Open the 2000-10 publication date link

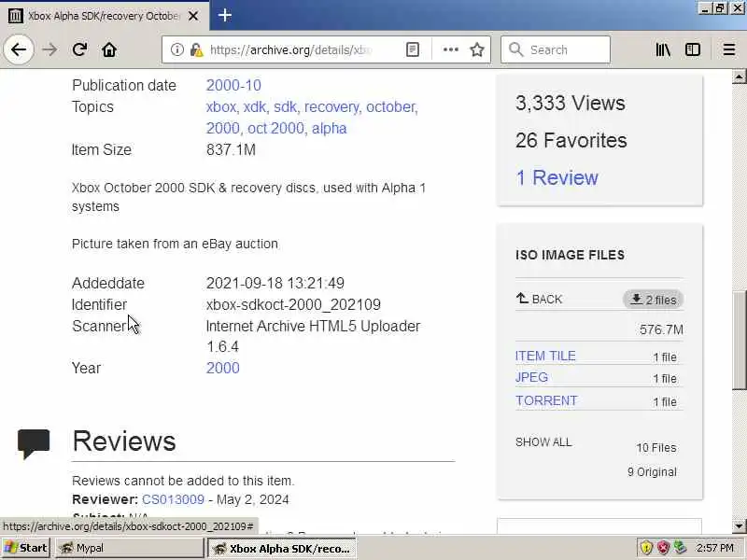[x=233, y=85]
